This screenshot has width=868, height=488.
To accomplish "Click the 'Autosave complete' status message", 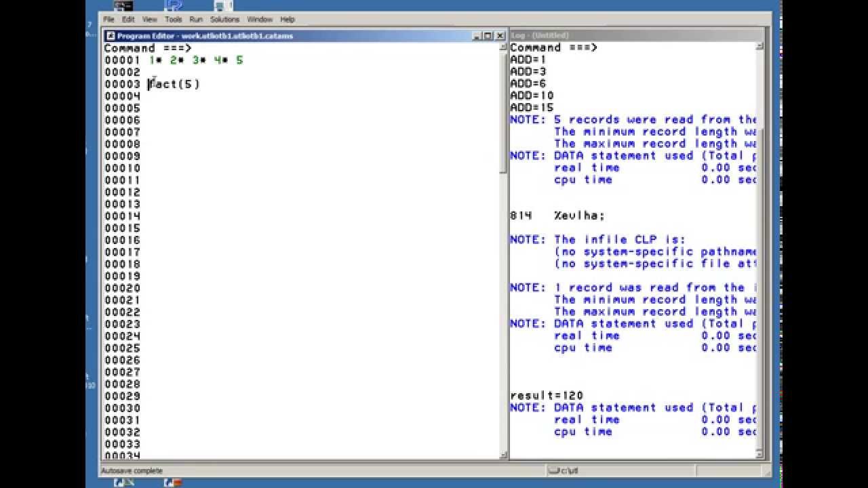I will tap(132, 470).
